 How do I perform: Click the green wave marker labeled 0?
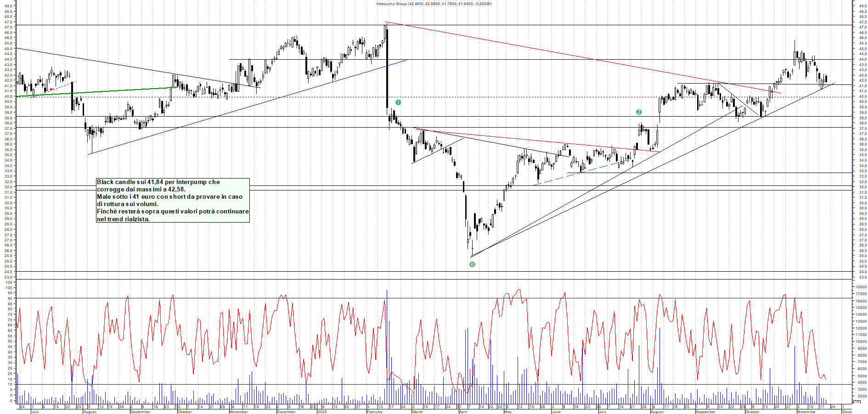[x=472, y=264]
